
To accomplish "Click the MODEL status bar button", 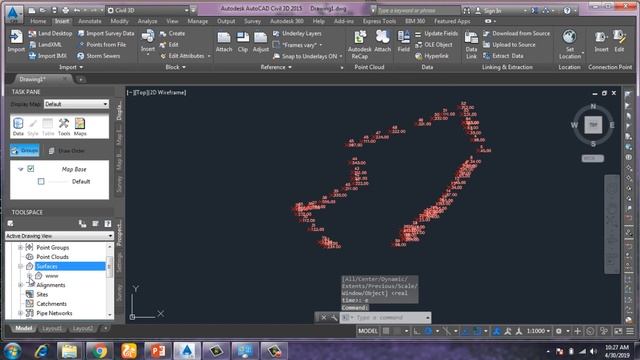I will tap(368, 331).
